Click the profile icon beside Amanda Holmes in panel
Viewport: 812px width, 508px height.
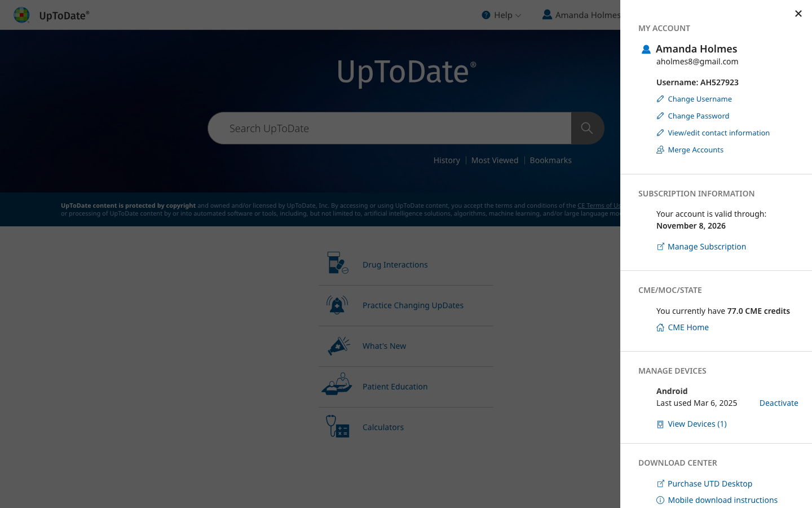coord(646,50)
